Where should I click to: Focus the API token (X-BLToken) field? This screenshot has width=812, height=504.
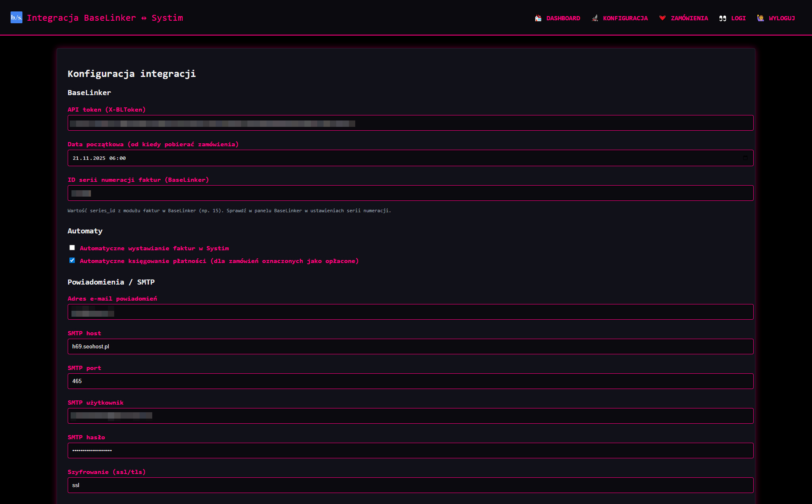coord(410,123)
